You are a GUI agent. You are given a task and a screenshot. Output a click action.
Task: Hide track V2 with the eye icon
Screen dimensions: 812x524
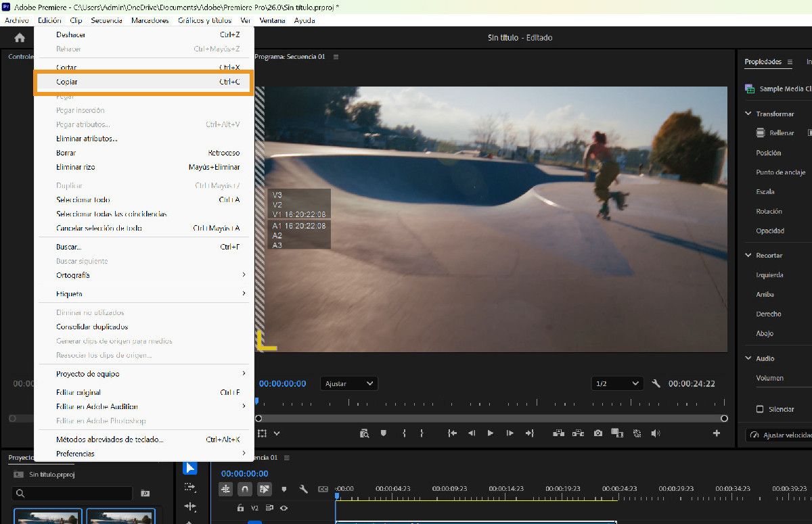click(x=284, y=508)
